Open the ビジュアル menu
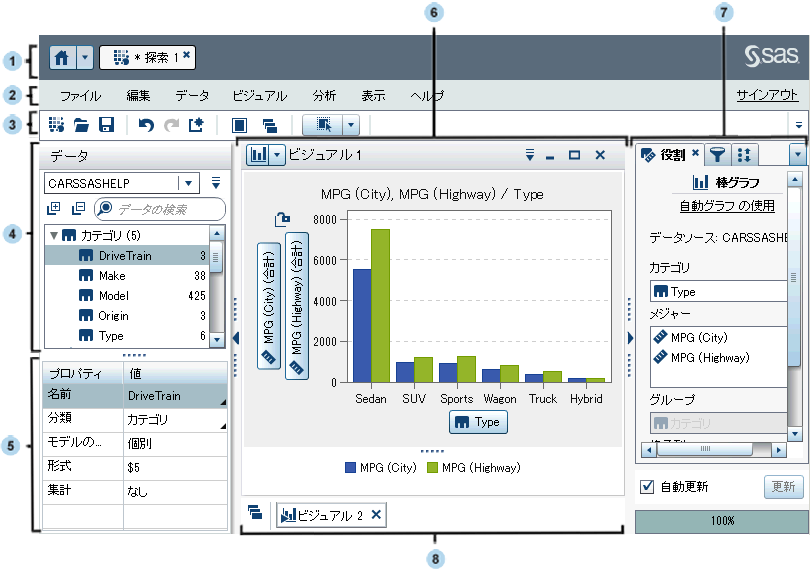Screen dimensions: 810x570 tap(259, 96)
